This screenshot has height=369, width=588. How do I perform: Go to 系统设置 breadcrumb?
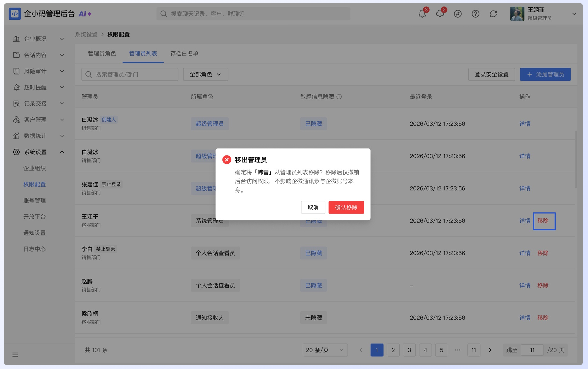pos(86,34)
